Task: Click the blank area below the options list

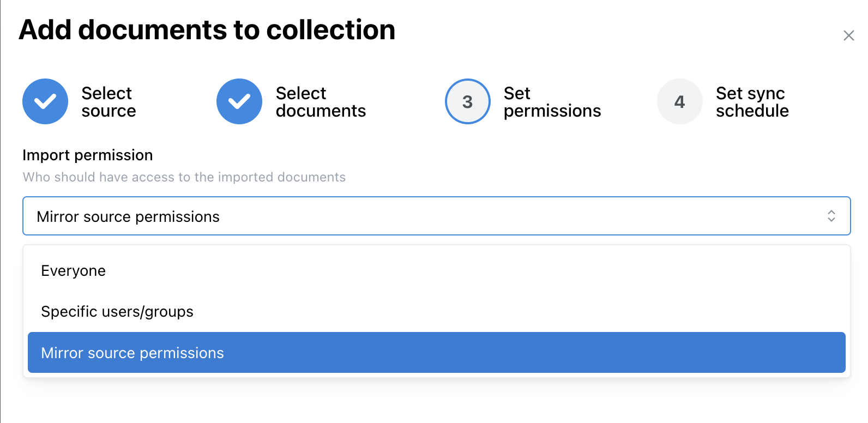Action: click(436, 401)
